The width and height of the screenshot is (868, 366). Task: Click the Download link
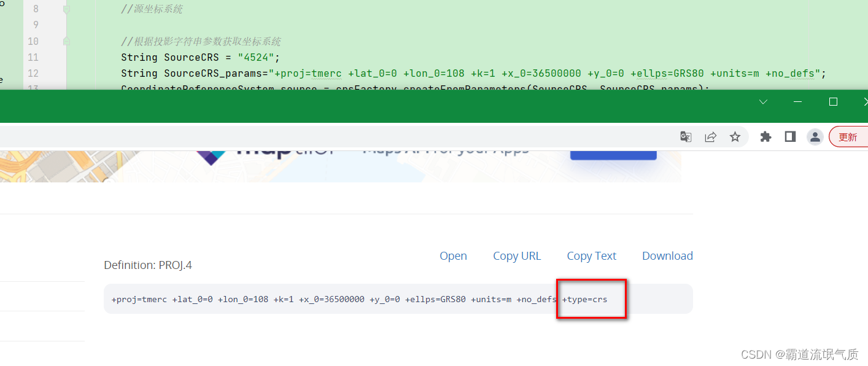point(667,255)
